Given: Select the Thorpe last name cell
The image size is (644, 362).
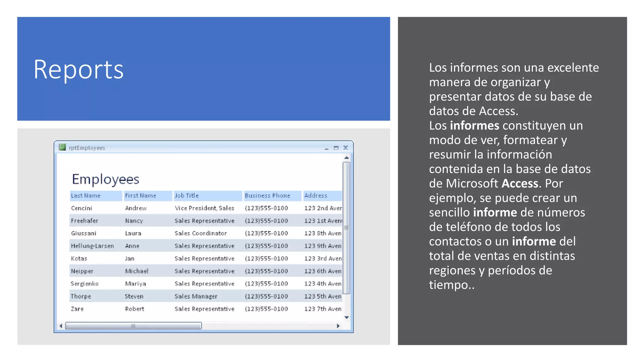Looking at the screenshot, I should click(x=81, y=296).
